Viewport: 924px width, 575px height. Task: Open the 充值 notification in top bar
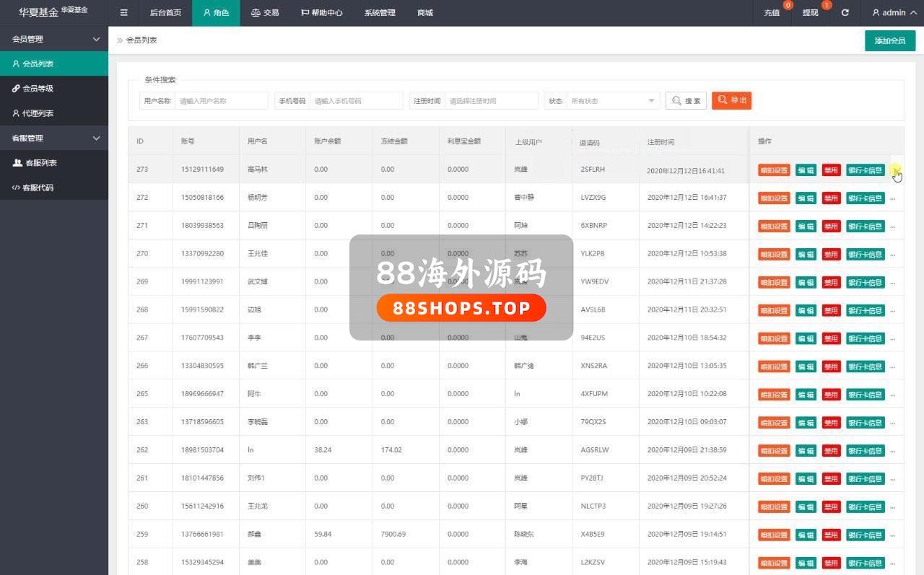coord(772,13)
